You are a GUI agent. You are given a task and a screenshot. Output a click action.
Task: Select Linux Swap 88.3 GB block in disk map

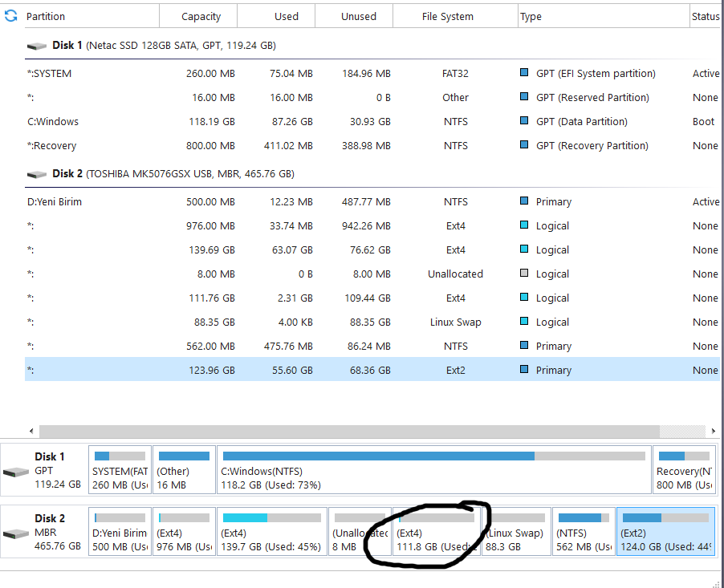(516, 531)
